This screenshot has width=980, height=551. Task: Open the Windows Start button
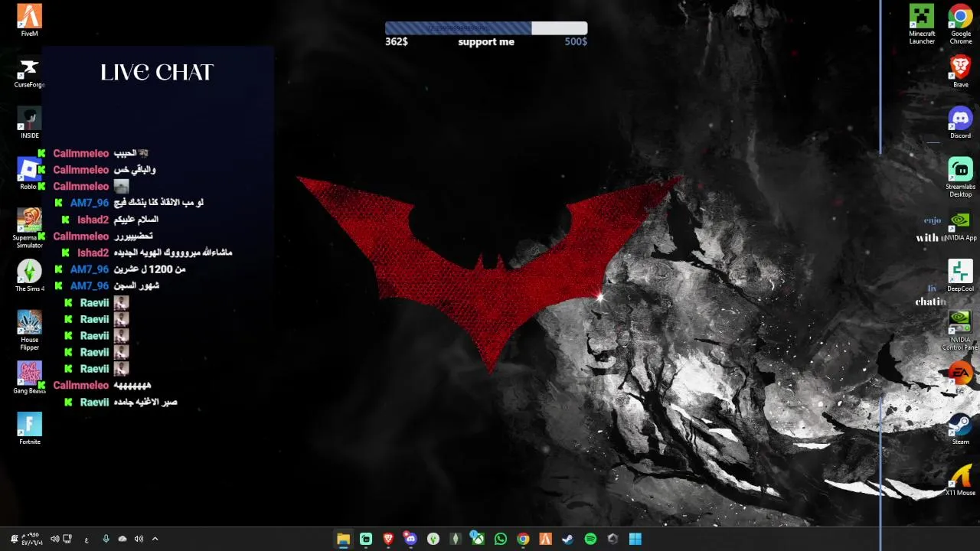click(x=635, y=539)
